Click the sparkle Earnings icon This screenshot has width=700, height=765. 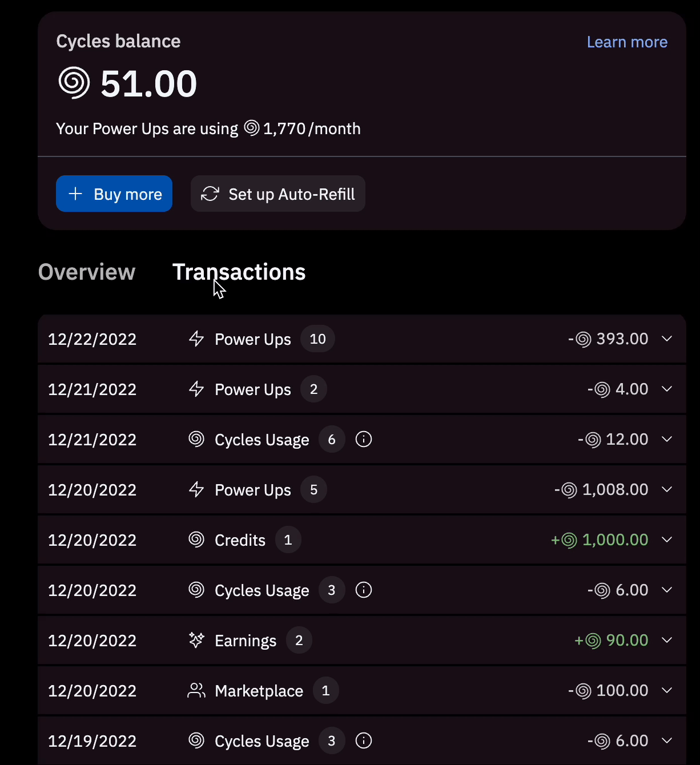196,640
